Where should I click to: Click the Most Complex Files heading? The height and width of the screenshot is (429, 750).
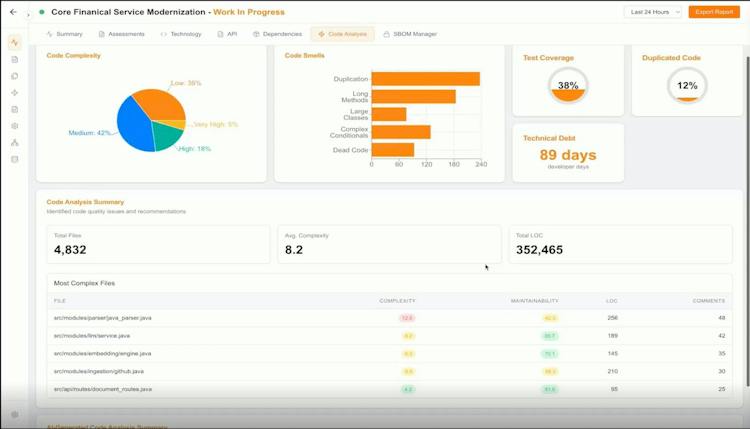(84, 283)
